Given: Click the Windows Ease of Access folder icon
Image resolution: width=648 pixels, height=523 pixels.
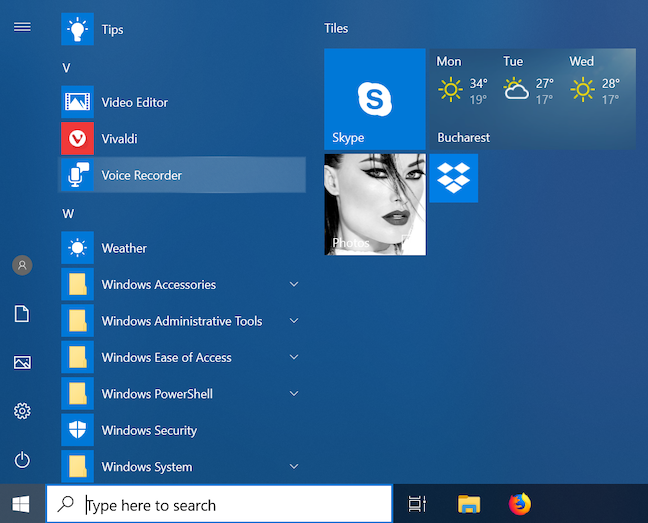Looking at the screenshot, I should tap(77, 357).
